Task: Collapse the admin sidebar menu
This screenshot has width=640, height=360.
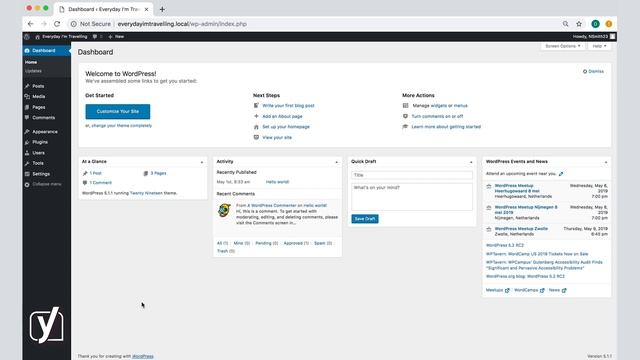Action: click(x=43, y=184)
